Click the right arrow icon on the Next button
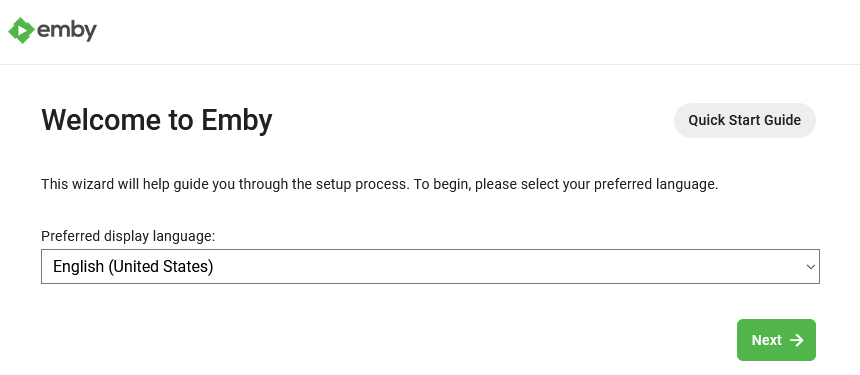 pos(796,340)
